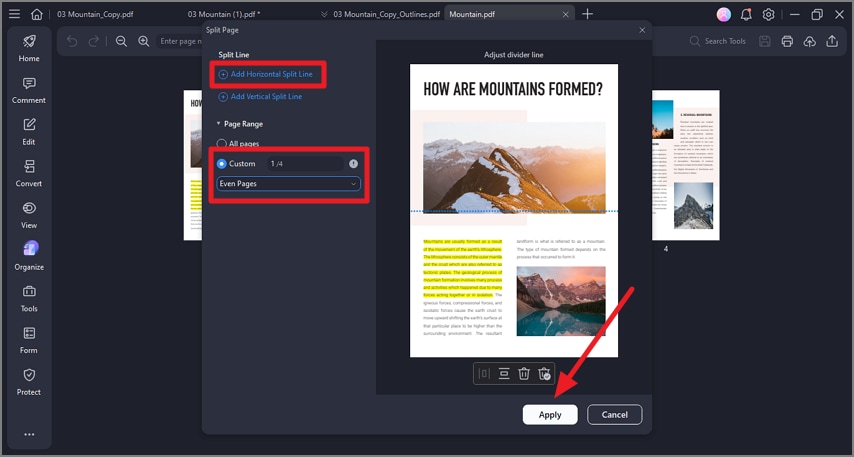Screen dimensions: 854x457
Task: Zoom in with the plus magnifier
Action: click(x=144, y=41)
